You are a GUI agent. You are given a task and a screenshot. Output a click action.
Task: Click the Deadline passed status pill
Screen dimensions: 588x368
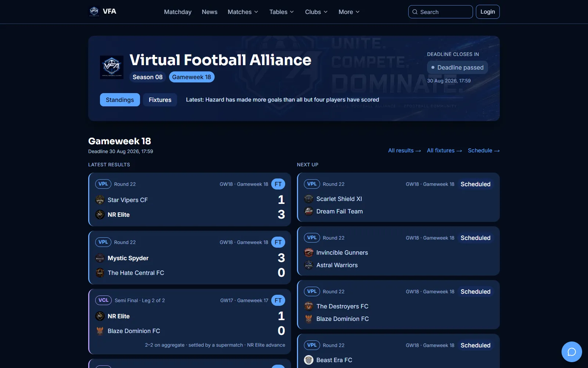(x=458, y=67)
